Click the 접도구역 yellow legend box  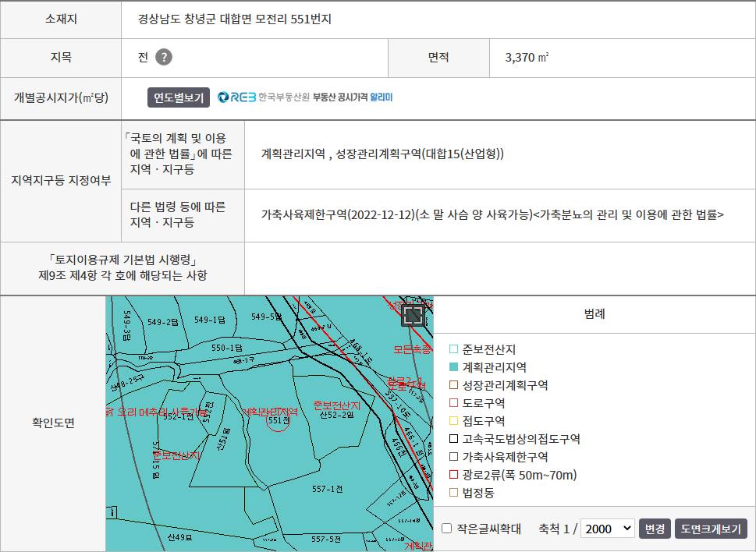coord(453,420)
